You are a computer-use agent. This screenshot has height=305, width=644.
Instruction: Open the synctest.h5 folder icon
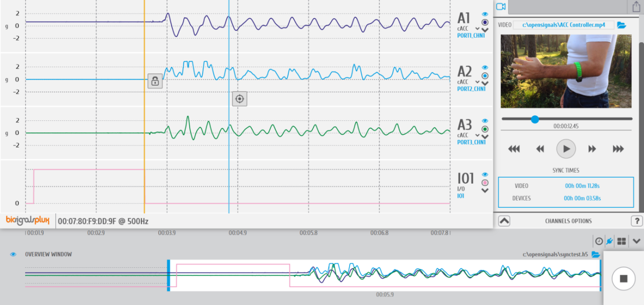(x=596, y=254)
